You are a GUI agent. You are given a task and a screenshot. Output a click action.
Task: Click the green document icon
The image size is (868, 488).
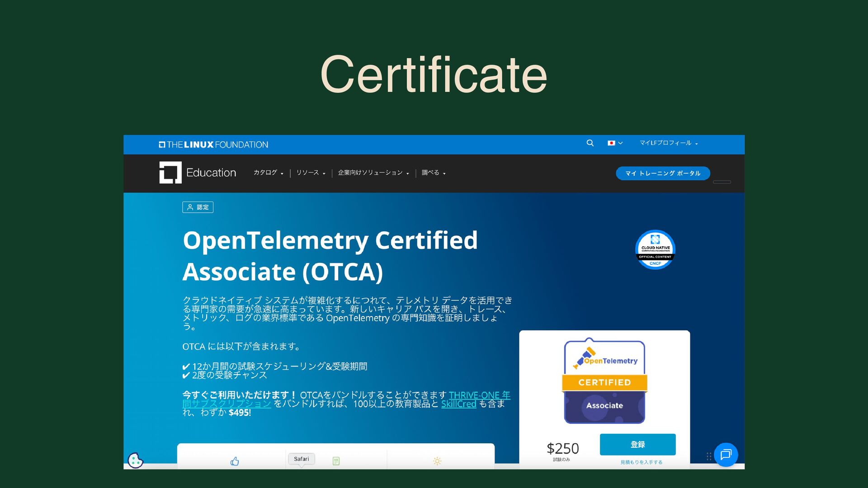coord(336,461)
